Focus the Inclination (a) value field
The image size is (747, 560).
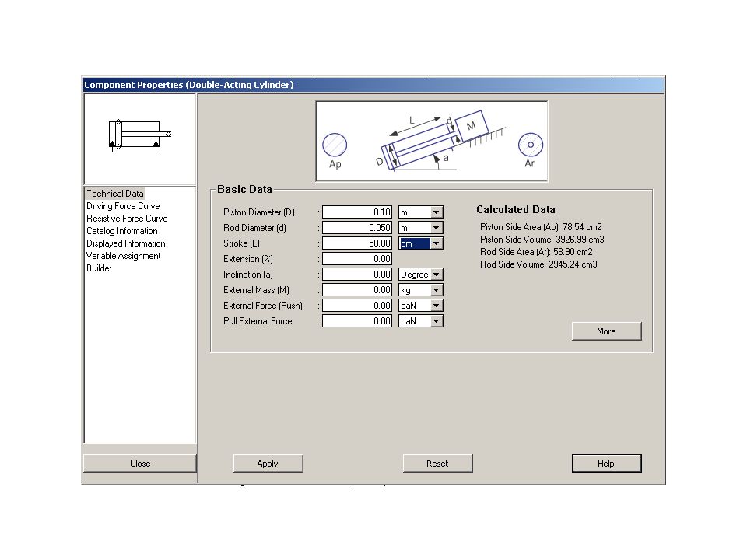coord(357,275)
